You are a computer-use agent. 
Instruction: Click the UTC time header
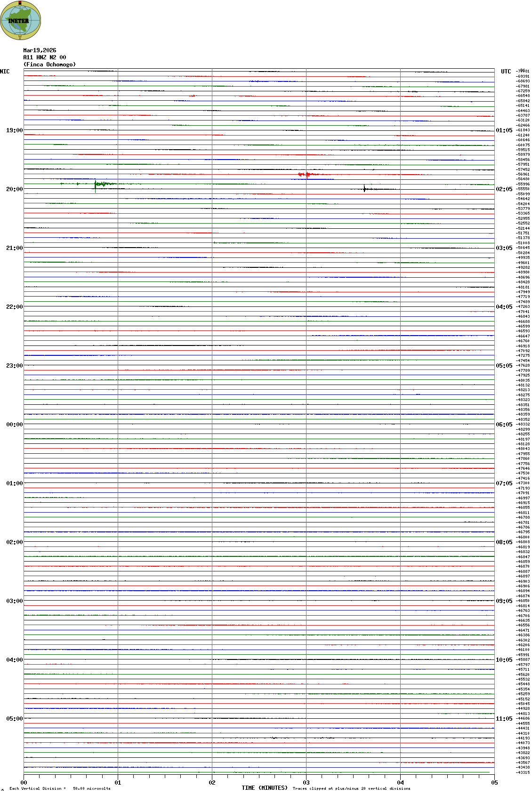tap(506, 72)
